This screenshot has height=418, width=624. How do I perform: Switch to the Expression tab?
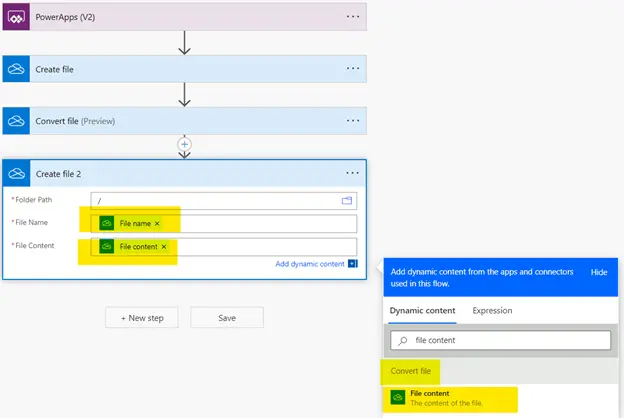(492, 311)
